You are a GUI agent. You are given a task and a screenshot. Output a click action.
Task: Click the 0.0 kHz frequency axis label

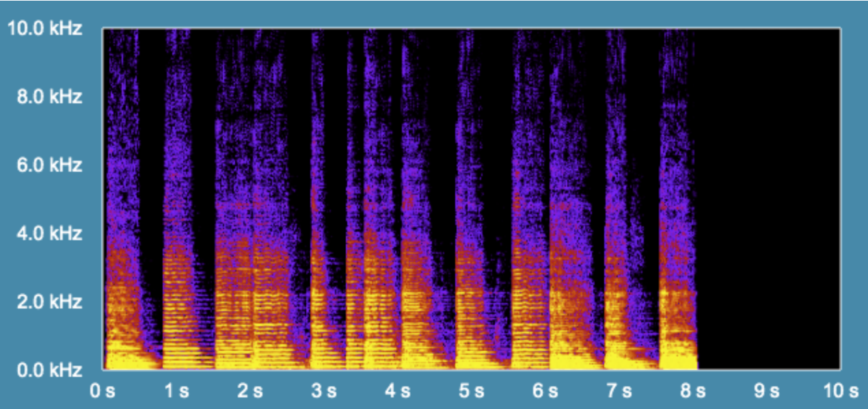point(49,371)
